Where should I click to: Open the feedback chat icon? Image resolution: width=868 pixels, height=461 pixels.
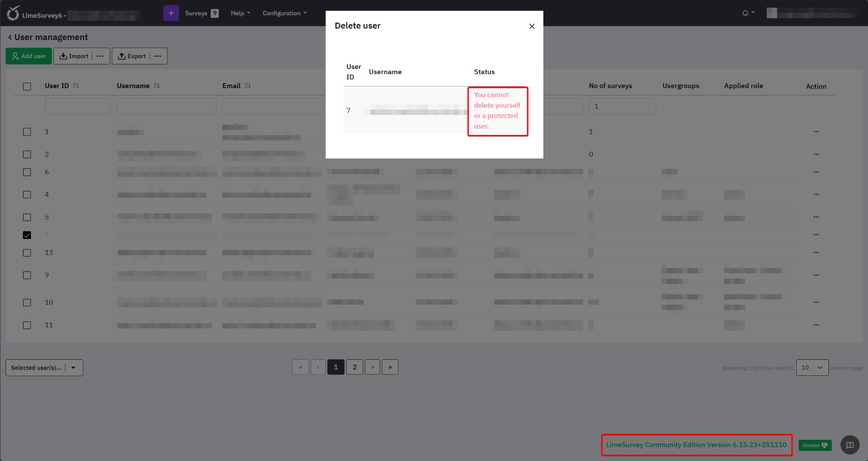pos(849,445)
